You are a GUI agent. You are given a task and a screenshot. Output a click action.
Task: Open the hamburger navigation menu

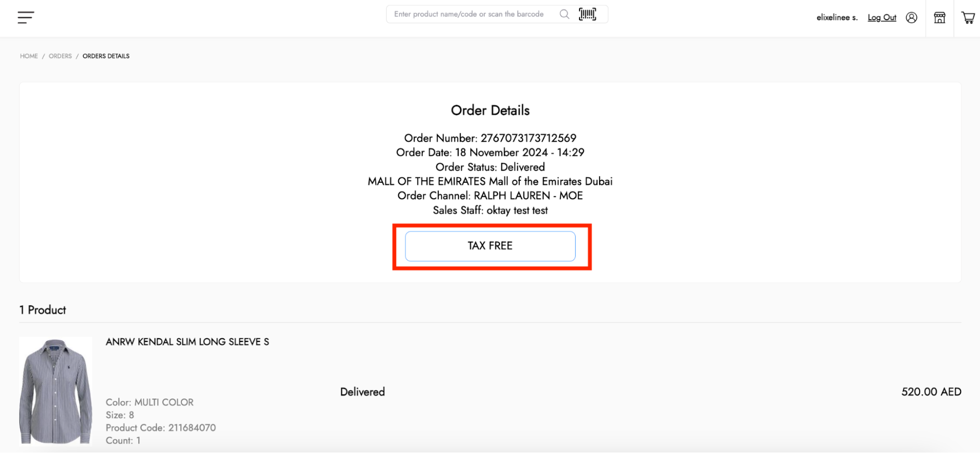[25, 18]
